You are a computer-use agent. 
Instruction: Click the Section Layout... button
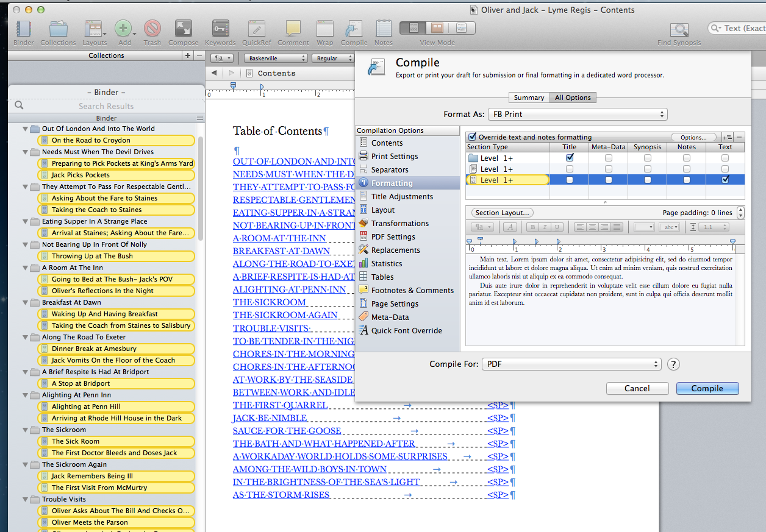pos(502,213)
